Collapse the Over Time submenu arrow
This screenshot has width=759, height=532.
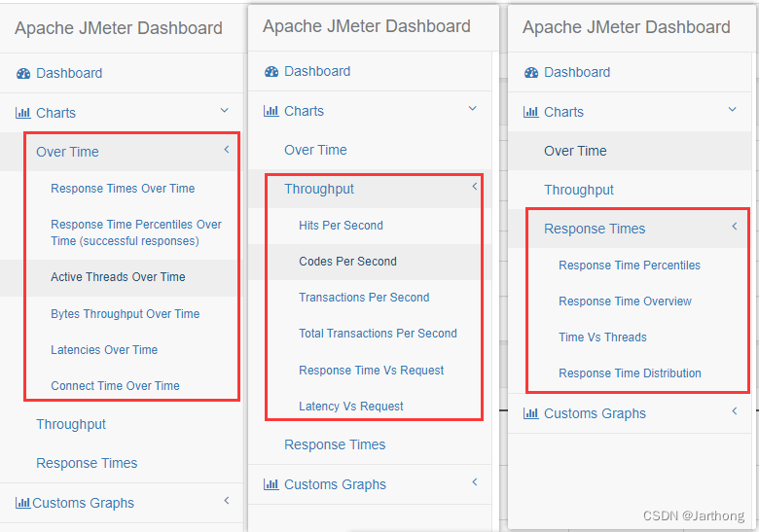(227, 150)
